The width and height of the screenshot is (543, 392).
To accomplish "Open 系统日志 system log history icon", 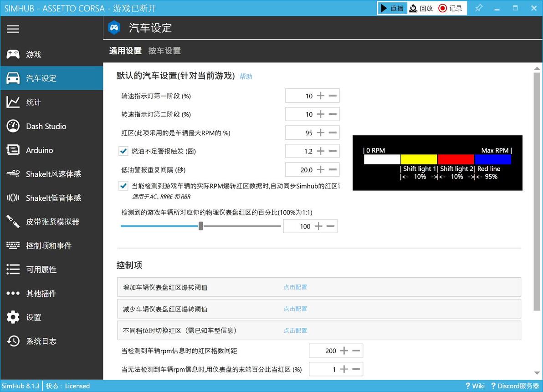I will (13, 341).
